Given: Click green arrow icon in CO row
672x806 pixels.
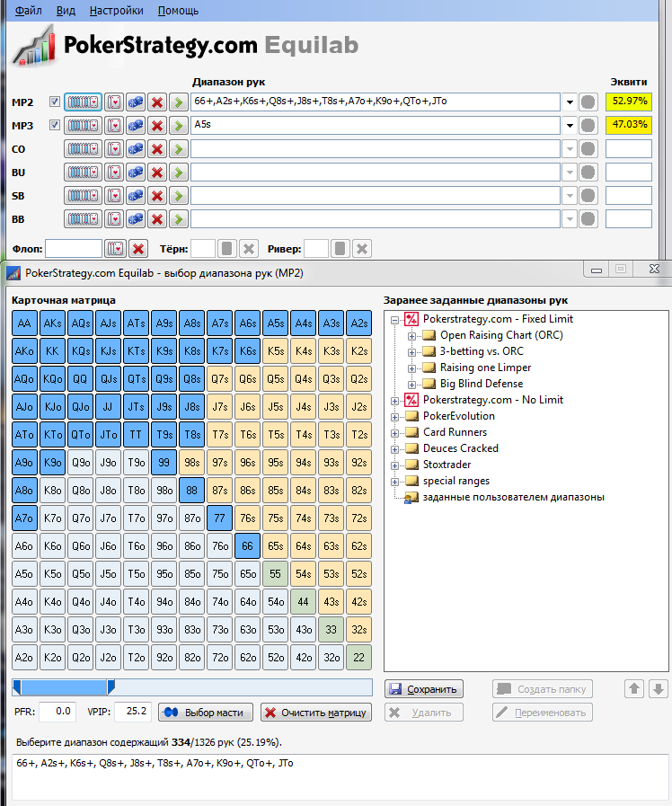Looking at the screenshot, I should [178, 149].
